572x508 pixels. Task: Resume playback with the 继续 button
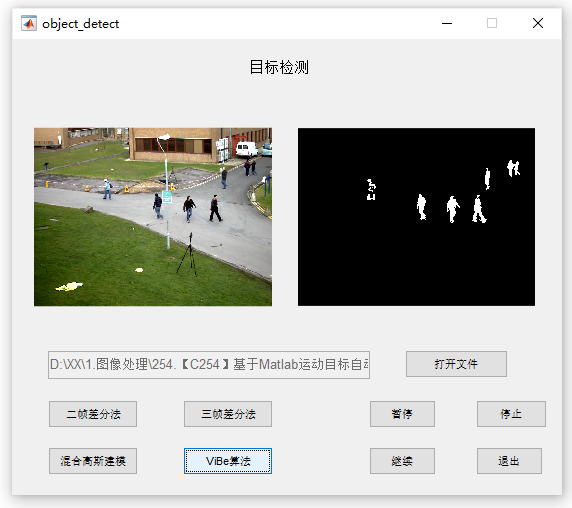tap(402, 461)
